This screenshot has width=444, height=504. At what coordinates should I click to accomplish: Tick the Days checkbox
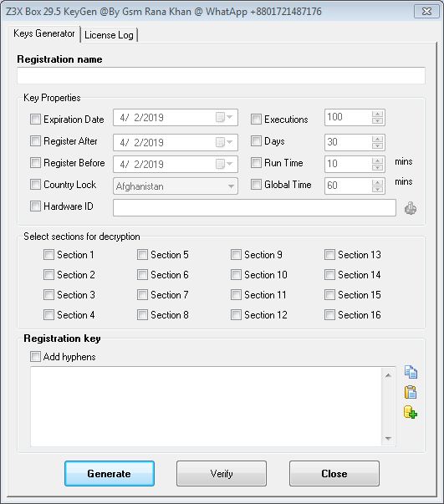256,140
